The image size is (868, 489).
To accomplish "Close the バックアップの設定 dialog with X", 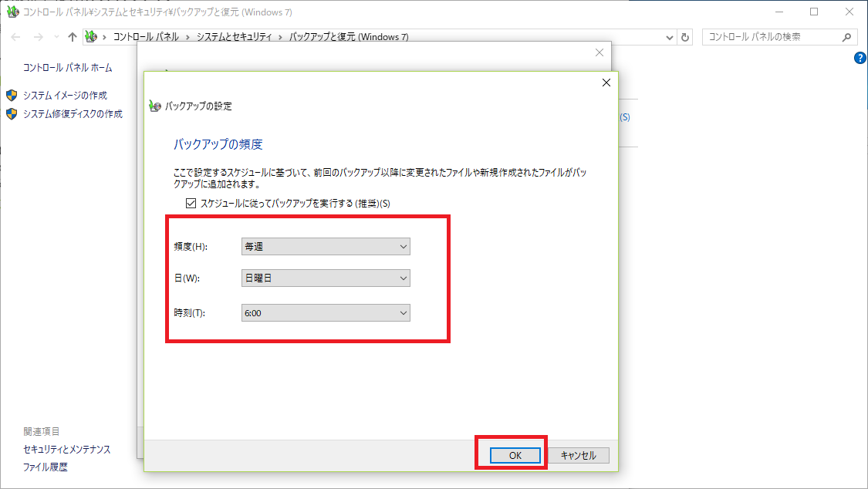I will (606, 83).
